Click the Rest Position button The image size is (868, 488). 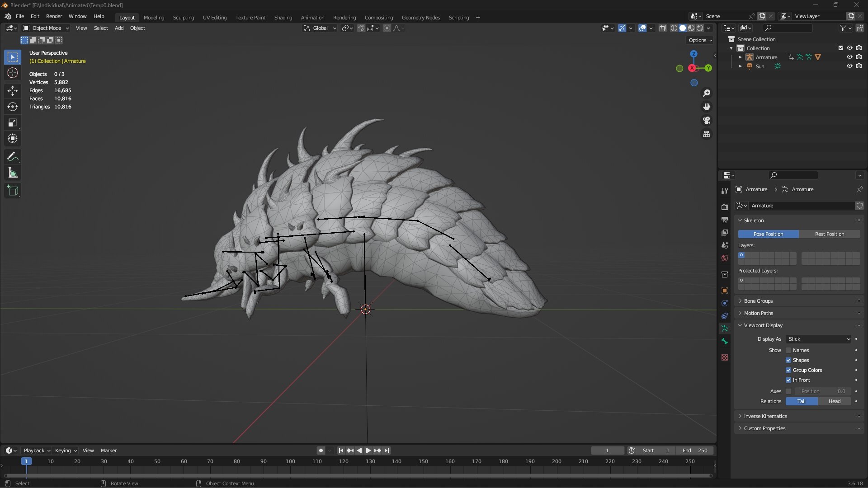(x=829, y=234)
